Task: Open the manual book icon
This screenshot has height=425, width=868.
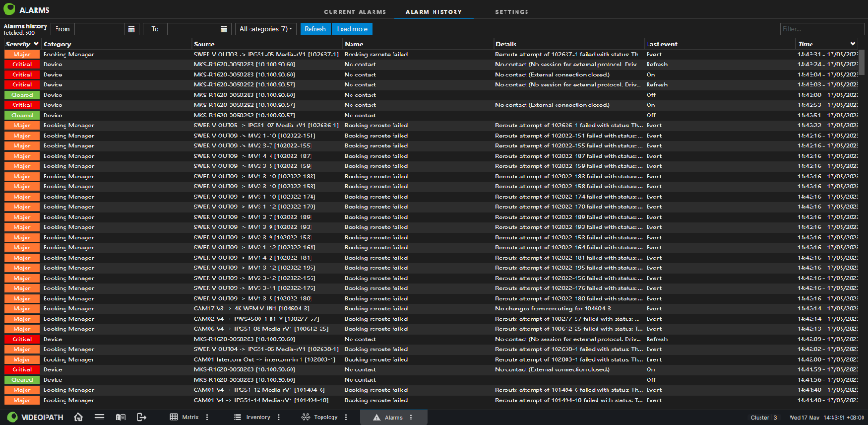Action: [x=120, y=417]
